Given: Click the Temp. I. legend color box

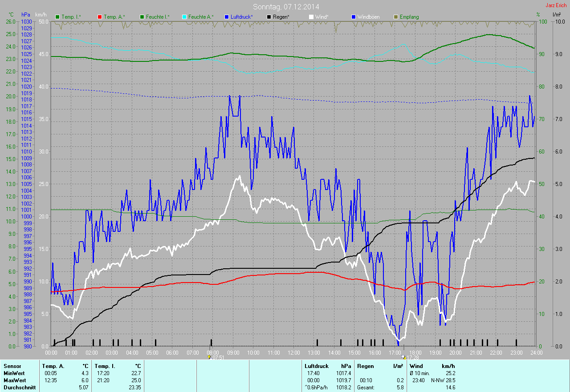Looking at the screenshot, I should coord(57,17).
